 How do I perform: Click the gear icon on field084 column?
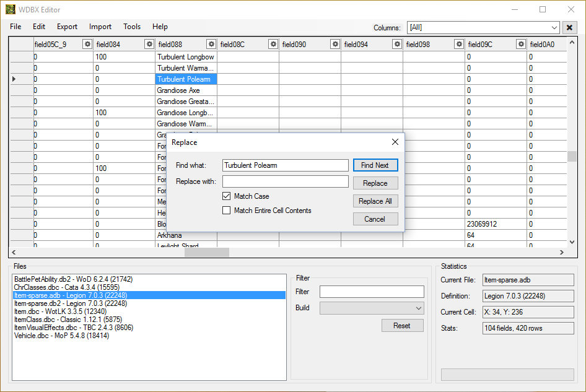click(x=149, y=44)
